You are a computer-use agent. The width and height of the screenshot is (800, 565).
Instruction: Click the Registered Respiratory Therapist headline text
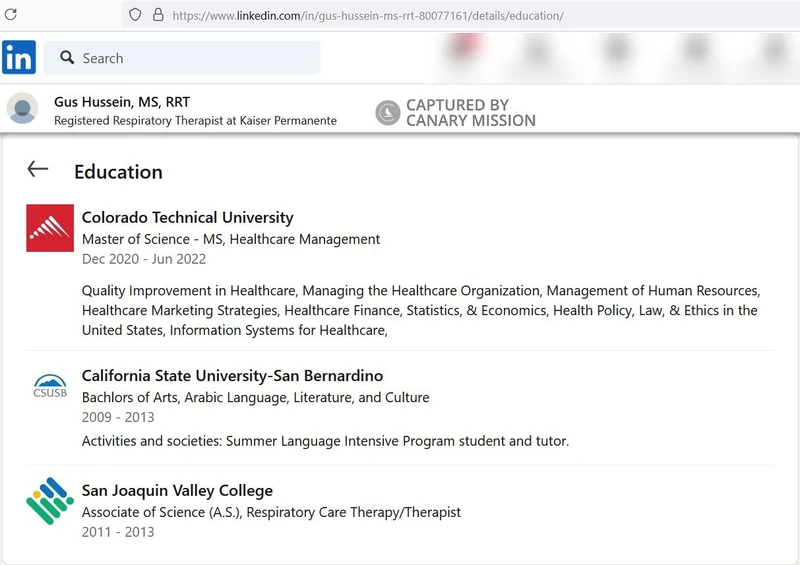195,120
